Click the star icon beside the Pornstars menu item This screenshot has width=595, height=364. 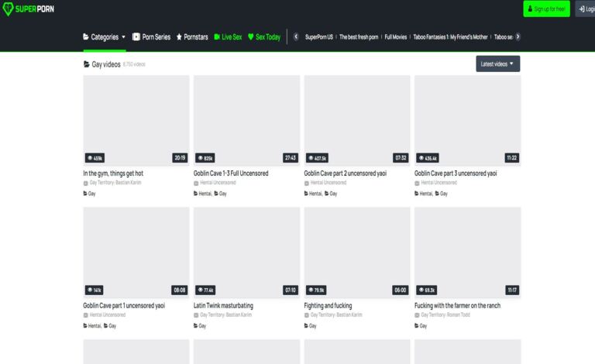(x=179, y=36)
